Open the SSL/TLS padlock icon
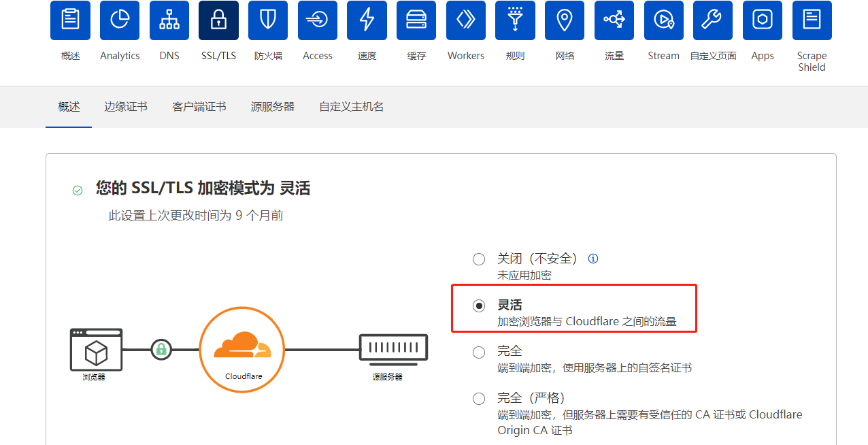868x445 pixels. [218, 20]
